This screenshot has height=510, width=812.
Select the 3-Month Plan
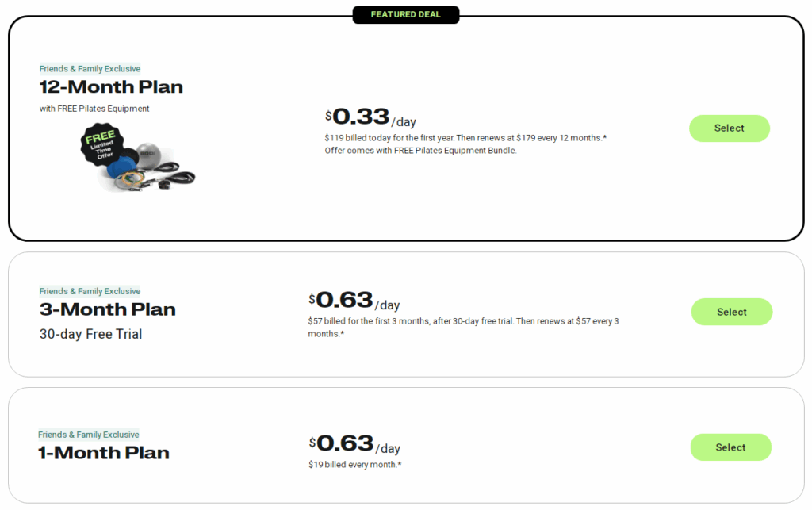point(731,312)
